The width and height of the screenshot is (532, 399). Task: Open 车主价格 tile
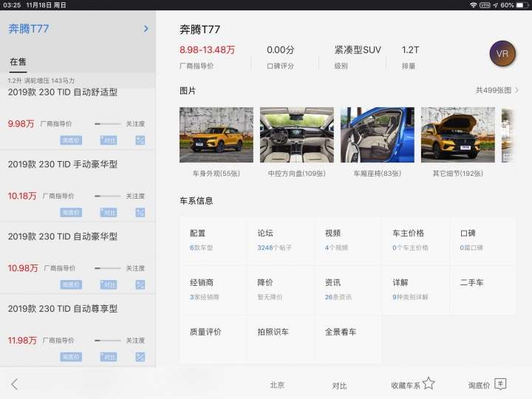tap(416, 241)
